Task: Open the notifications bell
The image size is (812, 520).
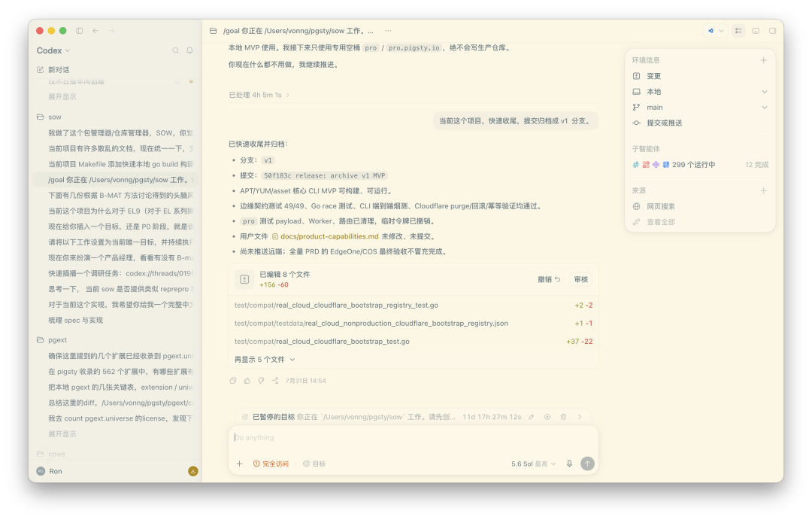Action: click(x=189, y=50)
